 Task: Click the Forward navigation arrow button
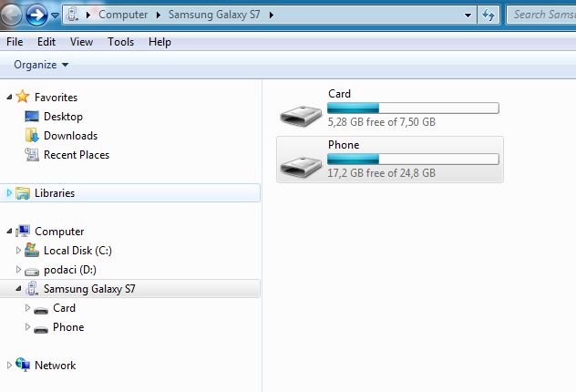pyautogui.click(x=36, y=15)
